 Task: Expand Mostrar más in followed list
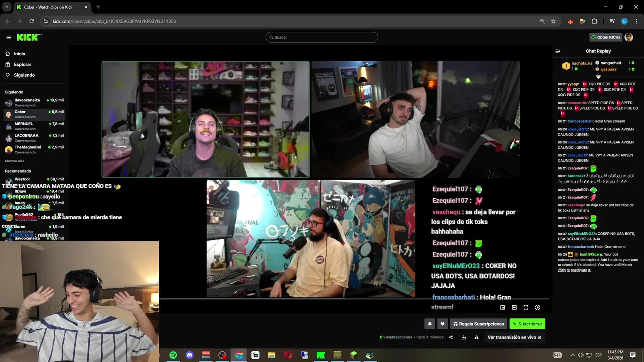click(x=15, y=161)
